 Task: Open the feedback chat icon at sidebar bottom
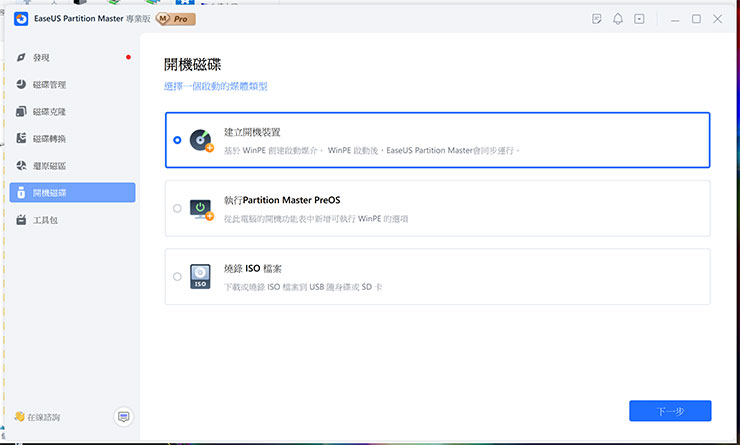point(124,417)
